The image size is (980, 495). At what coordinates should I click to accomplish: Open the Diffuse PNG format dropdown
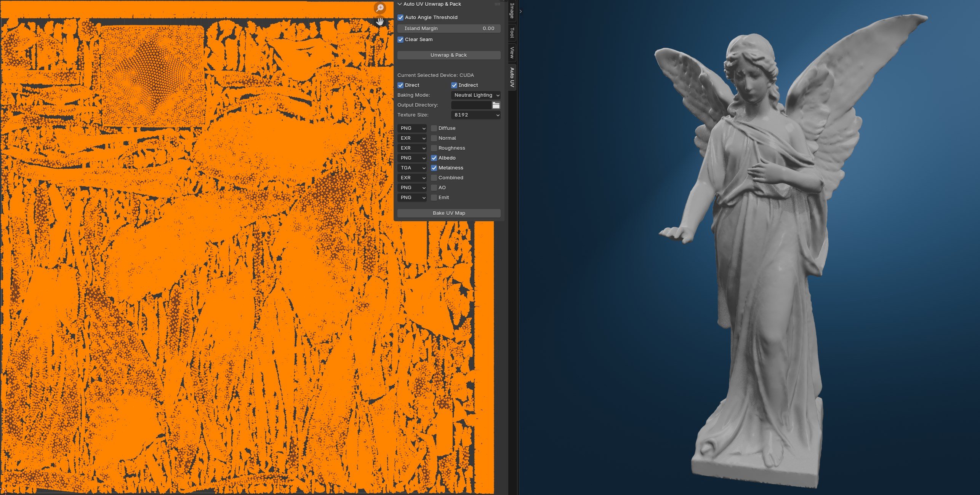pos(412,128)
